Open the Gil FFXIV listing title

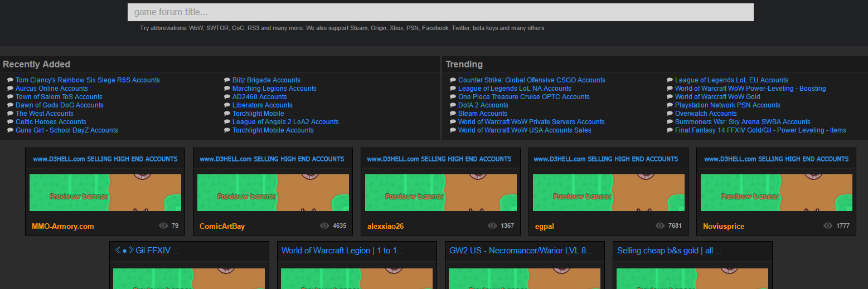click(148, 251)
